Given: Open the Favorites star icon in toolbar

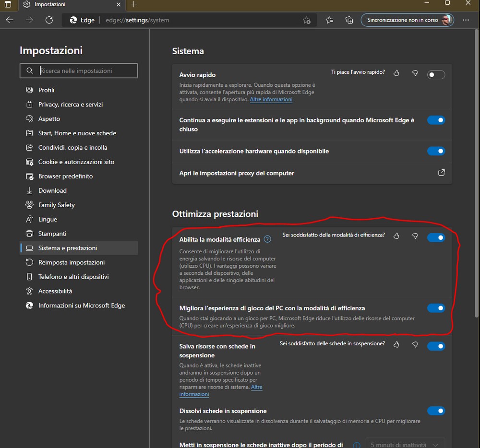Looking at the screenshot, I should click(x=329, y=20).
